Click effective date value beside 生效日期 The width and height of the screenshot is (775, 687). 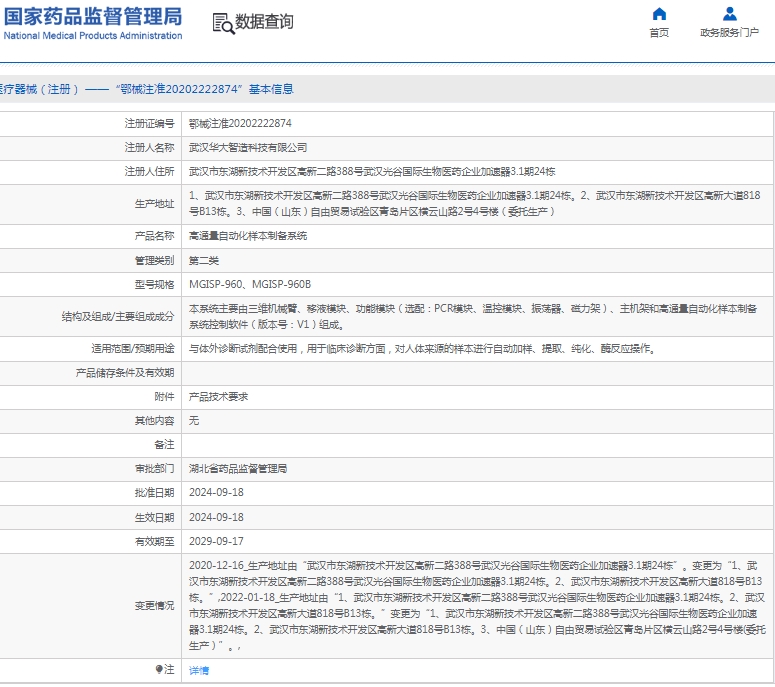tap(216, 517)
